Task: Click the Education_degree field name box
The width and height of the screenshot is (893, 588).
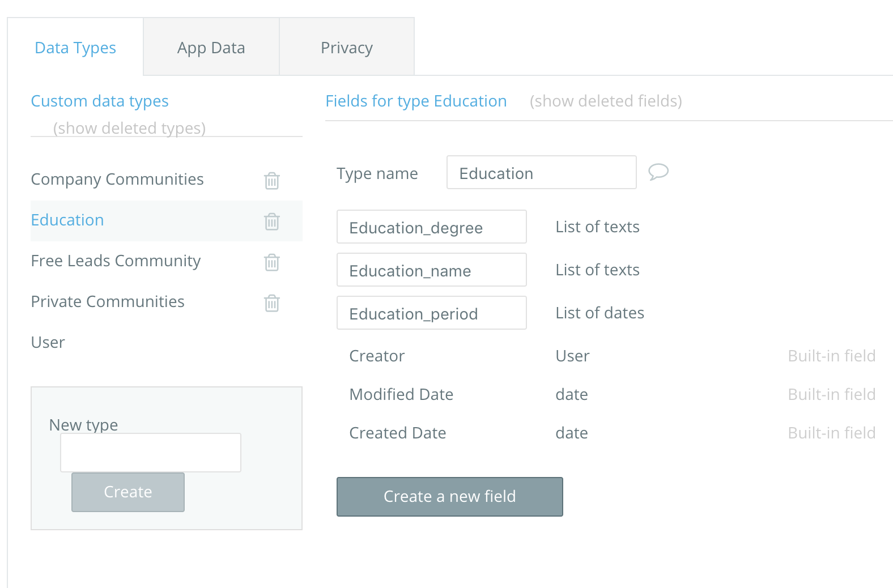Action: click(x=431, y=227)
